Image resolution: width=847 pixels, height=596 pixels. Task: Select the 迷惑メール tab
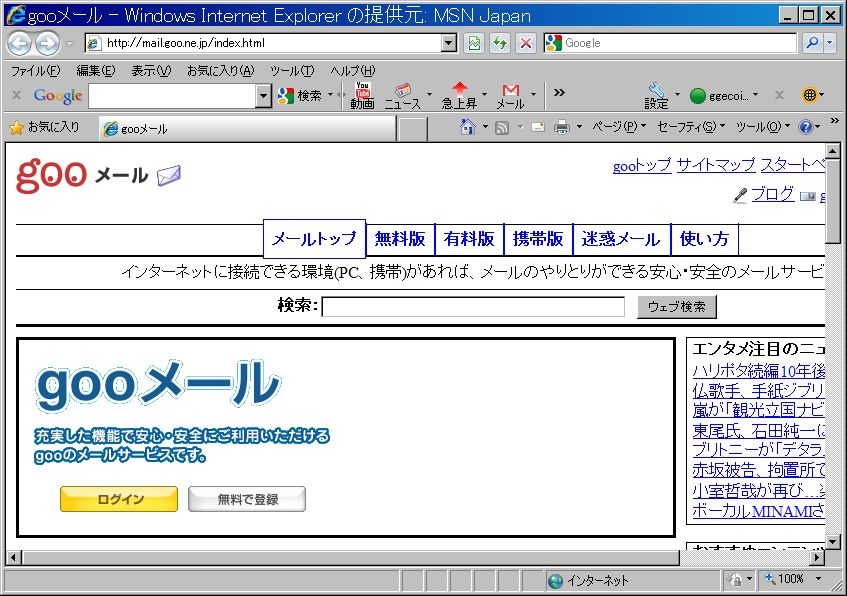click(621, 239)
